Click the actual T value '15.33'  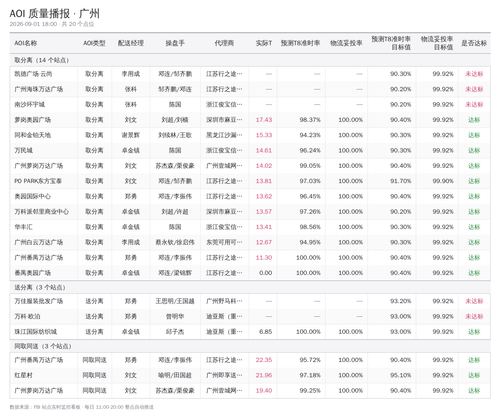point(264,135)
